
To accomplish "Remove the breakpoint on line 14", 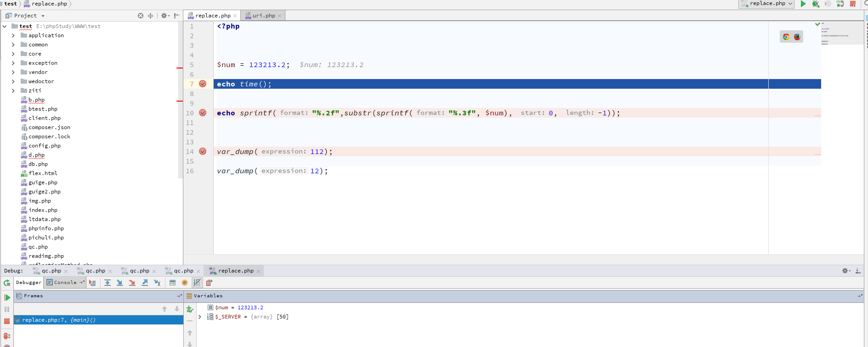I will click(x=203, y=151).
